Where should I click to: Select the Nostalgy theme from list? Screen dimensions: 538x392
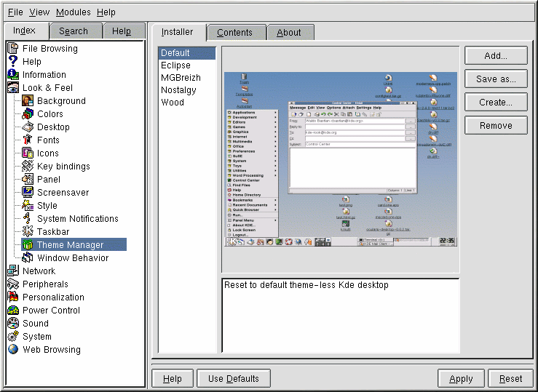178,90
